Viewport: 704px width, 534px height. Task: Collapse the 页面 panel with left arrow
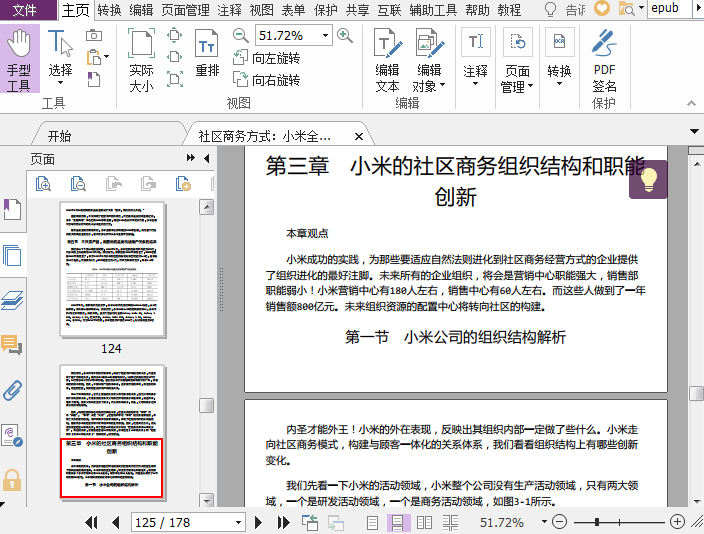tap(207, 158)
